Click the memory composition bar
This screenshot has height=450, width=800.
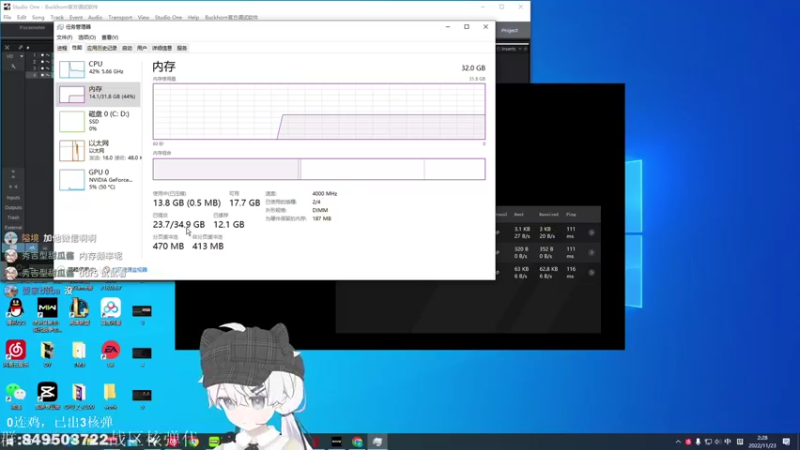pyautogui.click(x=319, y=169)
